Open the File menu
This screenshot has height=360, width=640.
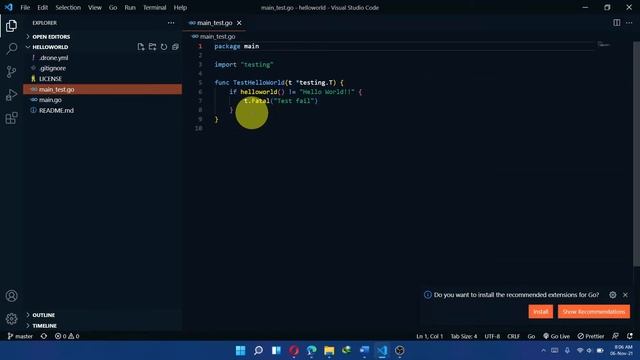click(x=25, y=7)
